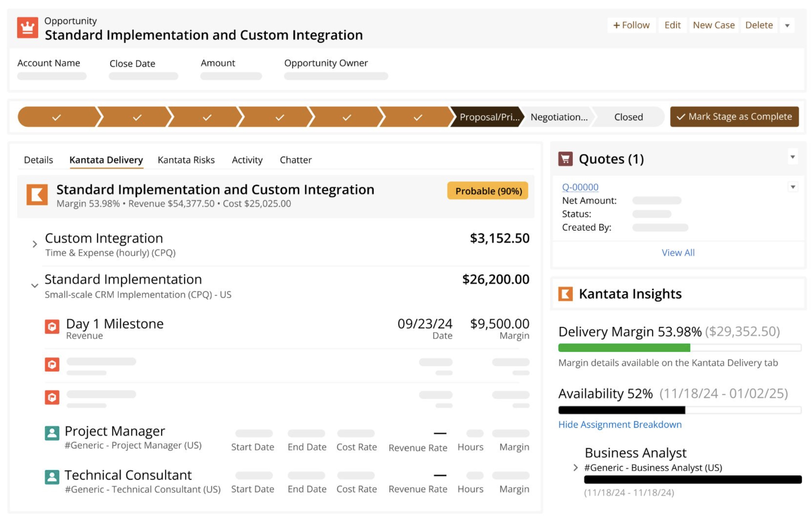Click Hide Assignment Breakdown link
The width and height of the screenshot is (812, 520).
point(620,424)
